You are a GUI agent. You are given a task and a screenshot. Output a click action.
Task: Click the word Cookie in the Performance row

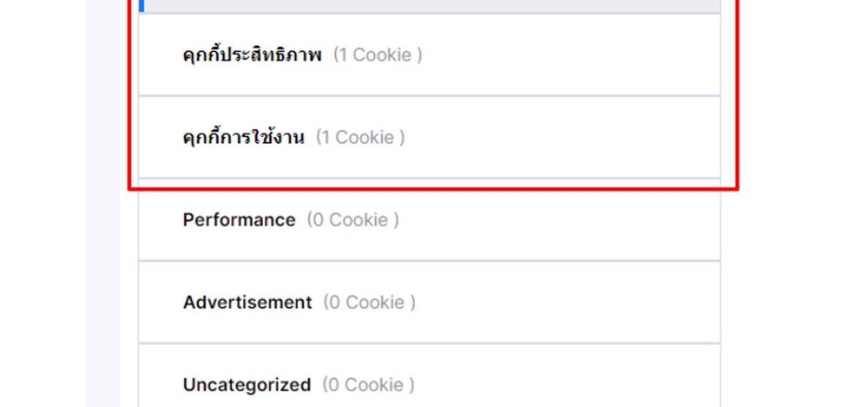coord(359,220)
